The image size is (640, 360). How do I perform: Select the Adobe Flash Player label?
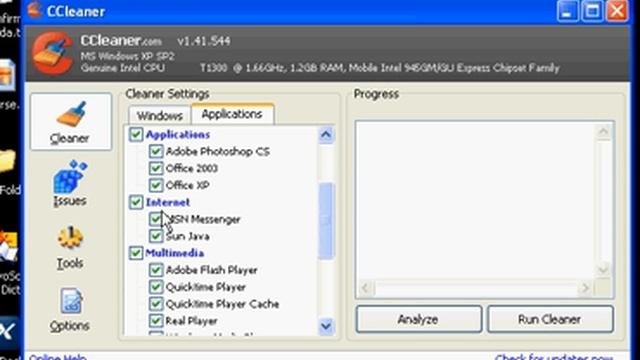pyautogui.click(x=211, y=270)
